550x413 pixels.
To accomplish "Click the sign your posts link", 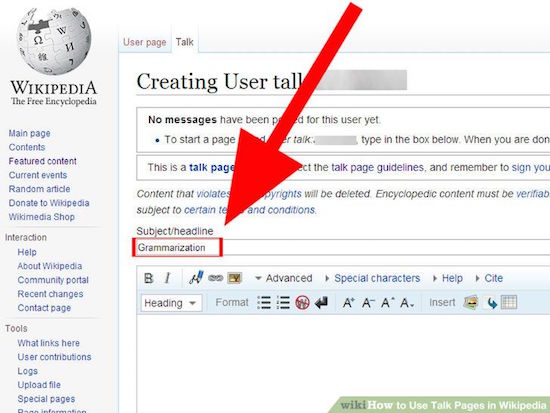I will tap(531, 167).
